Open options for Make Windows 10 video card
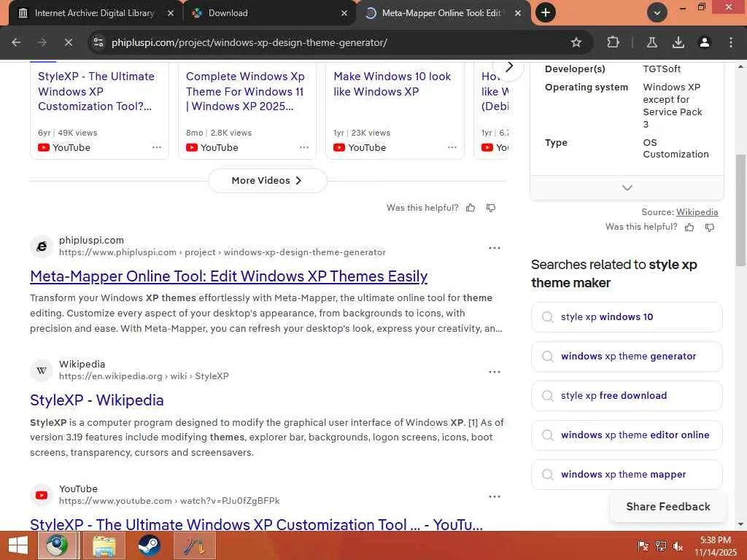Screen dimensions: 747x560 click(x=452, y=147)
